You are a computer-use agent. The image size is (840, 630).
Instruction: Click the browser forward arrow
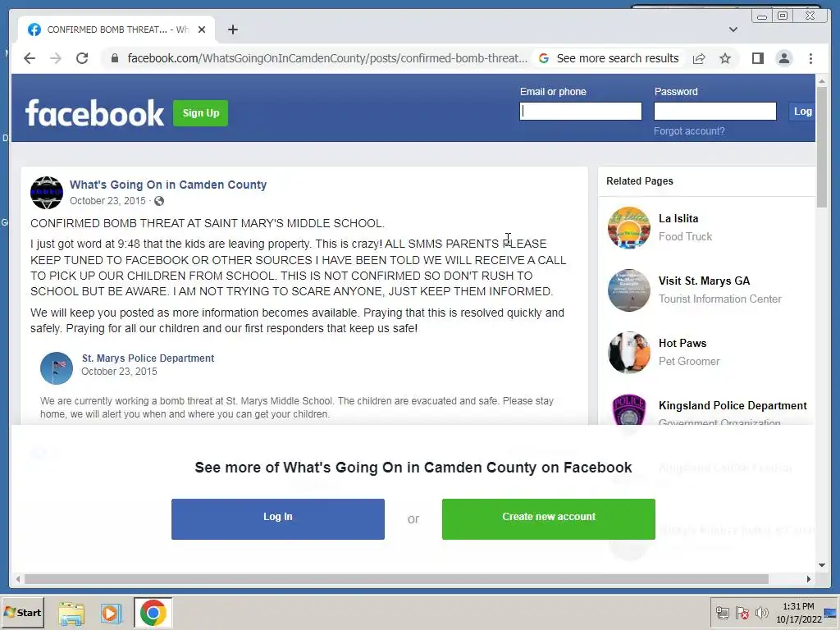click(x=56, y=58)
